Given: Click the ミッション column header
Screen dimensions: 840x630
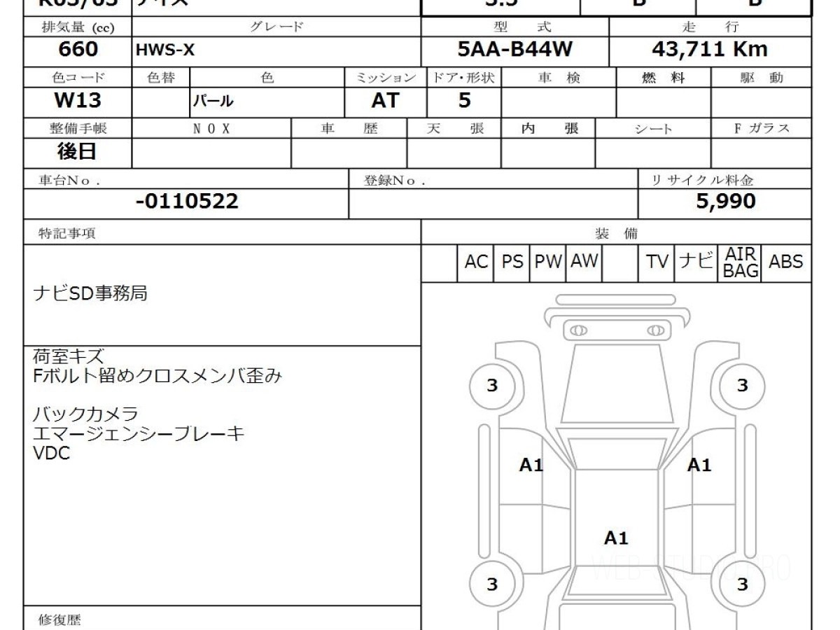Looking at the screenshot, I should tap(386, 78).
